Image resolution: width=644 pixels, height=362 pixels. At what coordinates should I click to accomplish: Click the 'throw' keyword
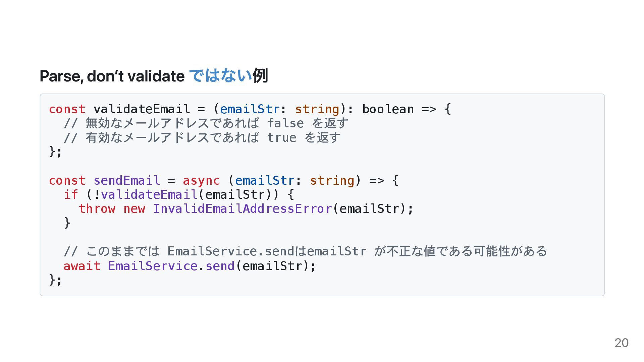coord(97,209)
